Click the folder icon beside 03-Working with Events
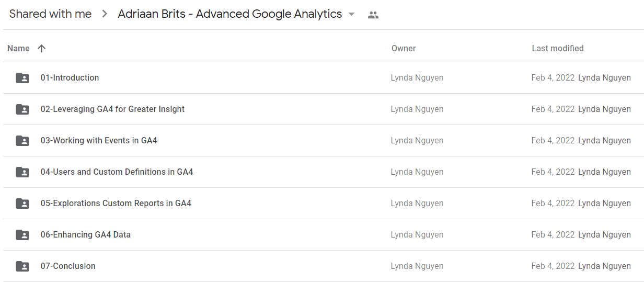Image resolution: width=644 pixels, height=282 pixels. (22, 141)
